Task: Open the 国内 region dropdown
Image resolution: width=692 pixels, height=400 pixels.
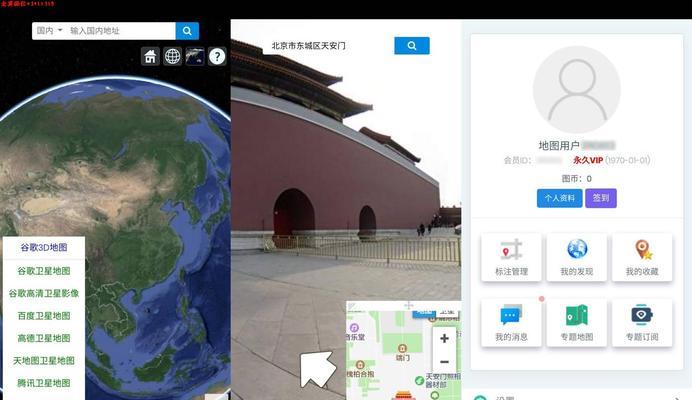Action: click(49, 30)
